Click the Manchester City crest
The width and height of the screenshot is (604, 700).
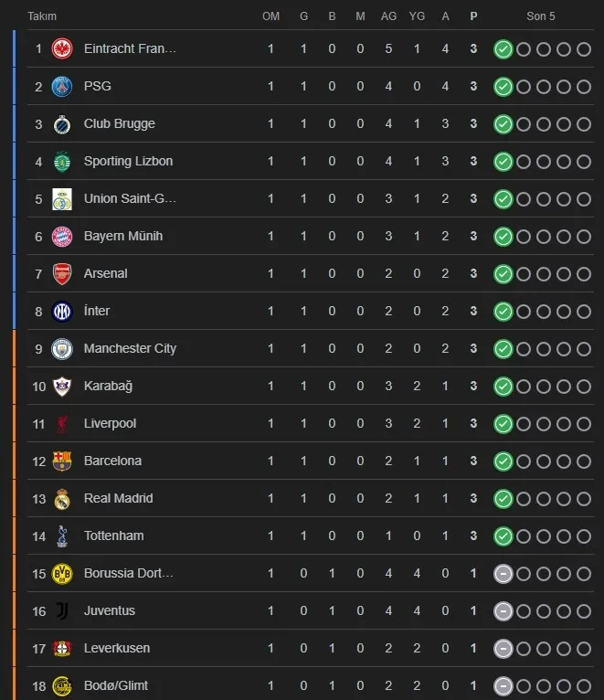62,348
